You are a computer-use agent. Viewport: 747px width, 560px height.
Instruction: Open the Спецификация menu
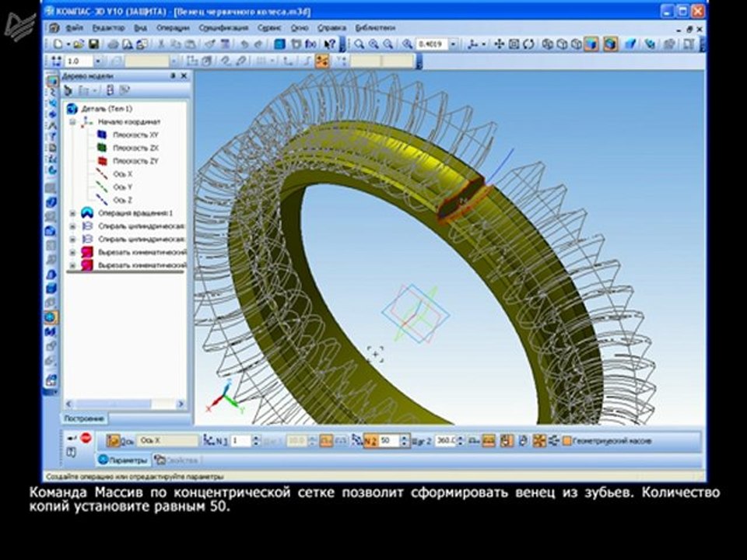tap(223, 28)
